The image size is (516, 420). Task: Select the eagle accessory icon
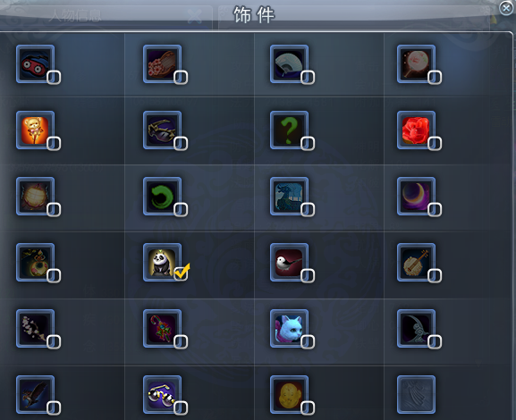point(35,395)
